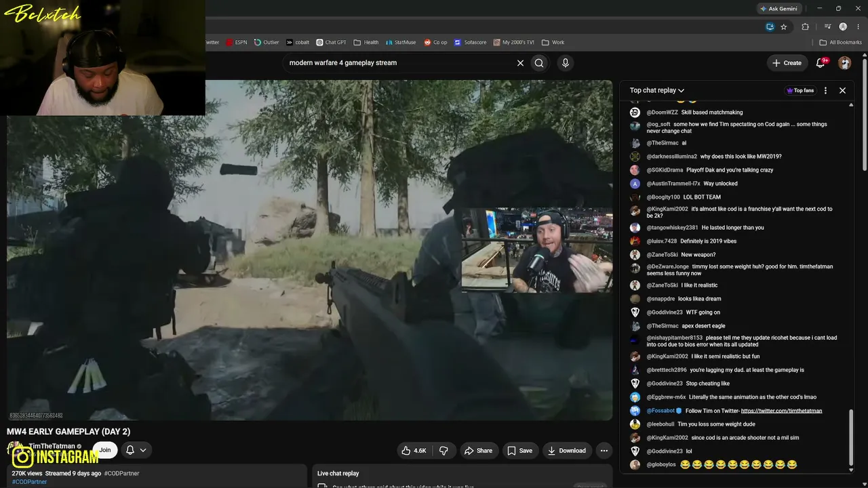The image size is (868, 488).
Task: Click the YouTube search input field
Action: (x=399, y=63)
